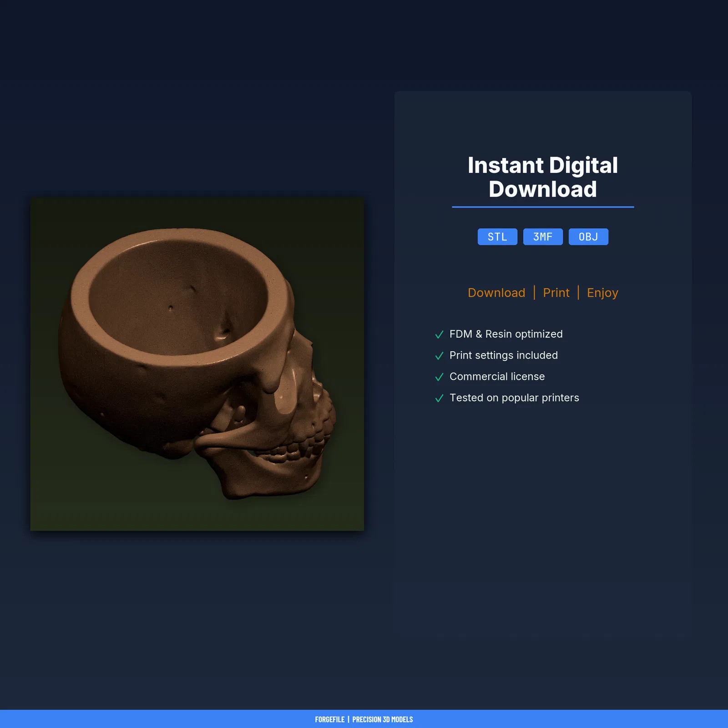Click the checkmark beside 'FDM & Resin optimized'
The height and width of the screenshot is (728, 728).
pos(439,334)
